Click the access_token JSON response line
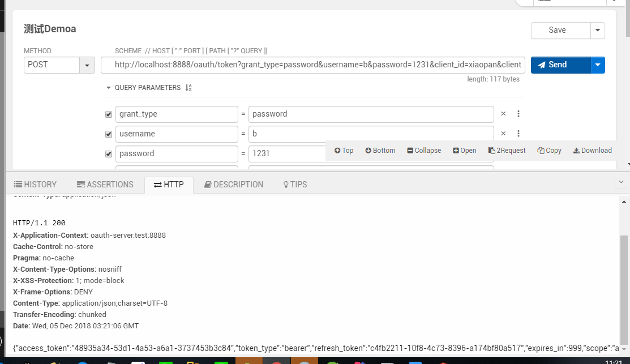Screen dimensions: 630x364 316,348
